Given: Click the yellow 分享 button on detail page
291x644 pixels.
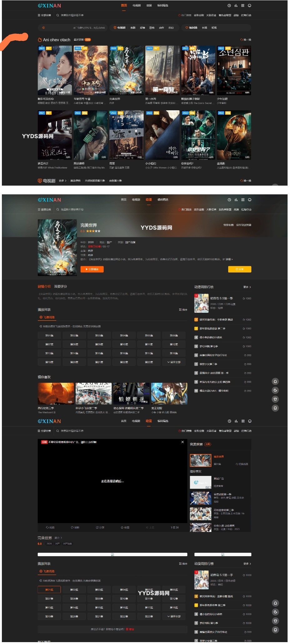Looking at the screenshot, I should click(239, 269).
